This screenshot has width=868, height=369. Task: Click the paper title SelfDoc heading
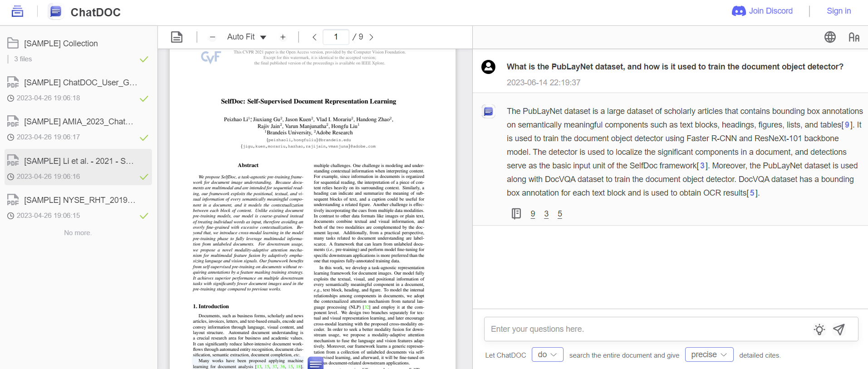[x=309, y=101]
